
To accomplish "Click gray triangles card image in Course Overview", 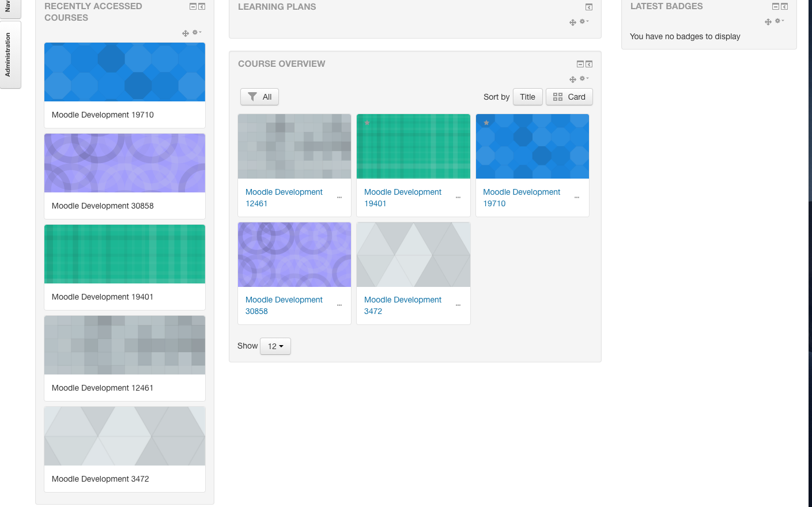I will click(x=413, y=255).
